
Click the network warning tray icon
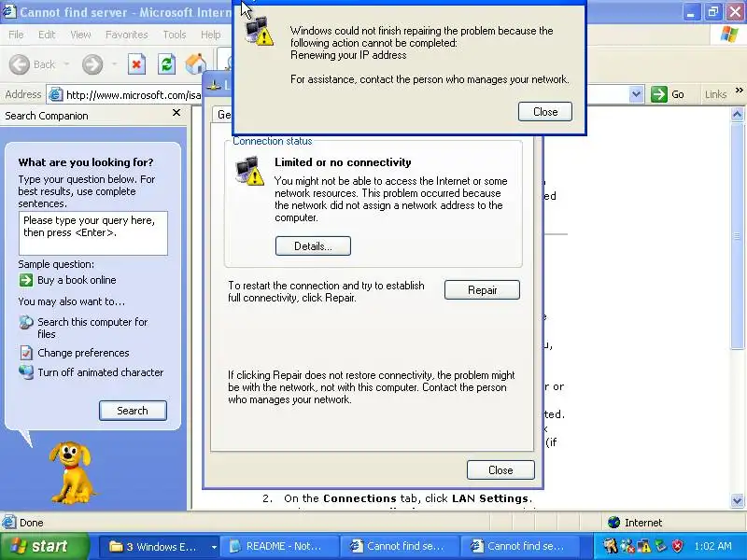click(643, 546)
